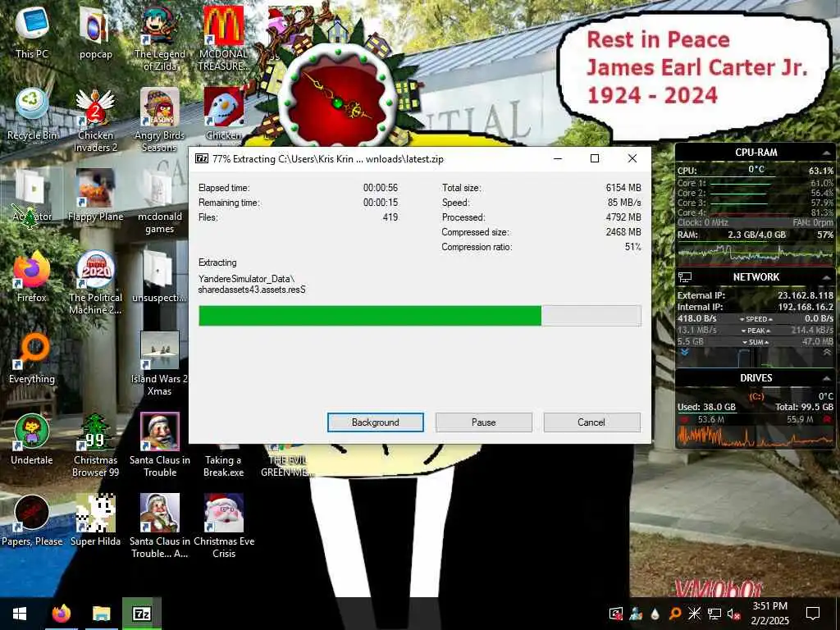Click the Total size value 6154 MB
Image resolution: width=840 pixels, height=630 pixels.
coord(623,188)
